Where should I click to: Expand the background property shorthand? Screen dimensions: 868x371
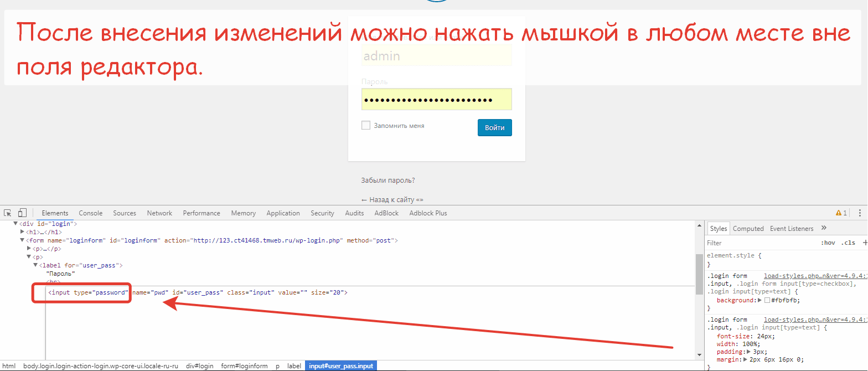click(x=759, y=300)
